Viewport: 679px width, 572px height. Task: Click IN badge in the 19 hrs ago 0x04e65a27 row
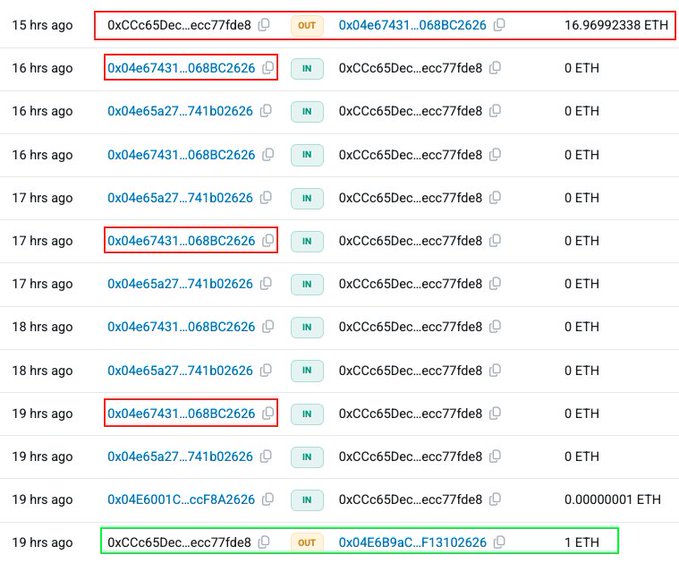307,456
